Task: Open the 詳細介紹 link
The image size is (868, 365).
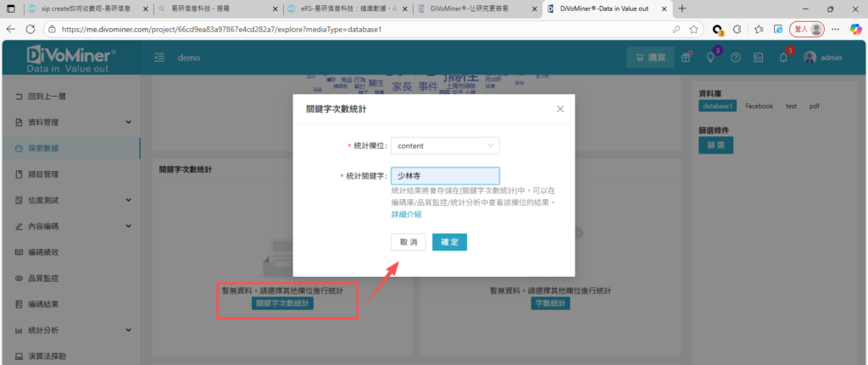Action: tap(406, 215)
